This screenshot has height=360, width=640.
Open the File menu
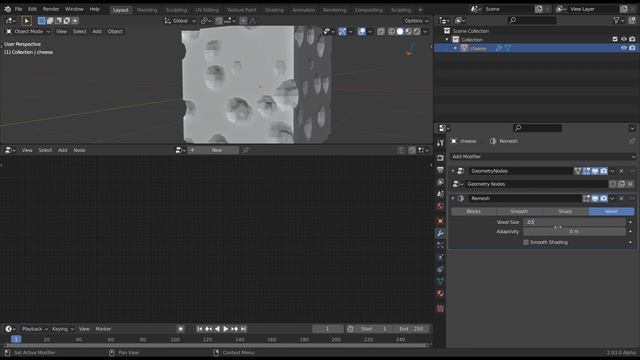[x=18, y=9]
